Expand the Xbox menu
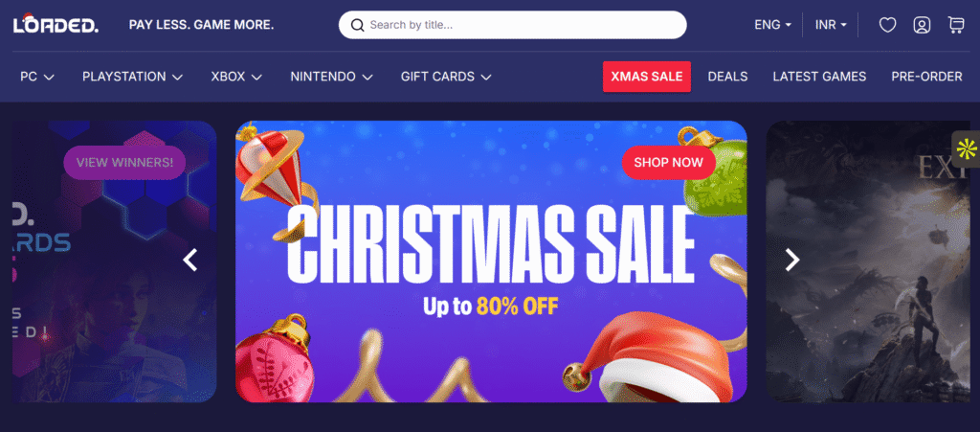This screenshot has width=980, height=432. (236, 77)
